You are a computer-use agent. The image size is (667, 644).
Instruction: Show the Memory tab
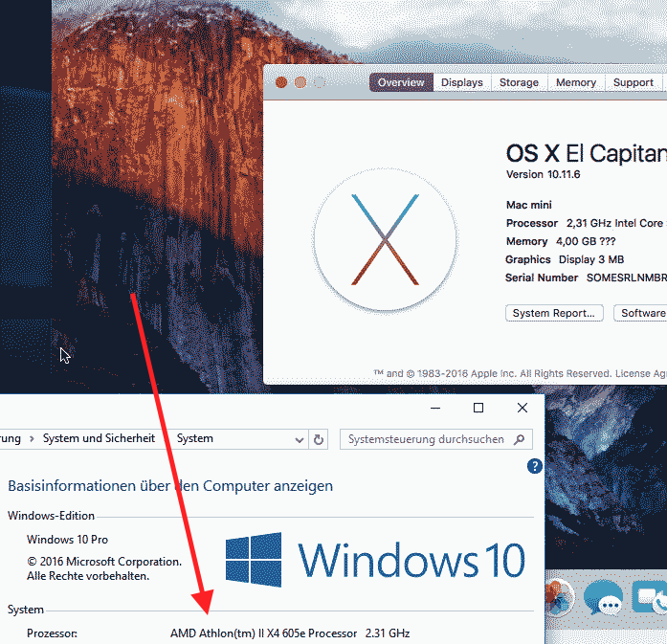click(576, 82)
